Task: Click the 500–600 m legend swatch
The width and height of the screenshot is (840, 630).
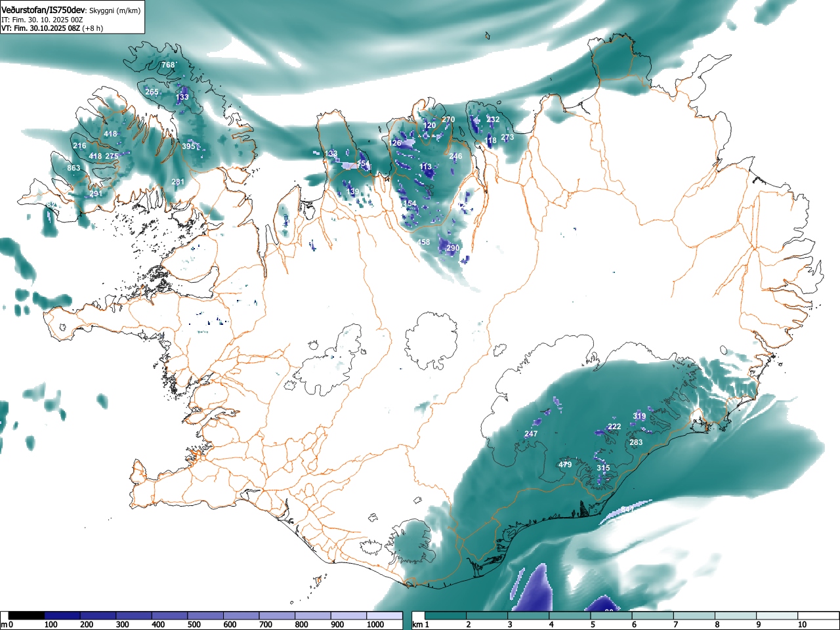Action: (205, 616)
